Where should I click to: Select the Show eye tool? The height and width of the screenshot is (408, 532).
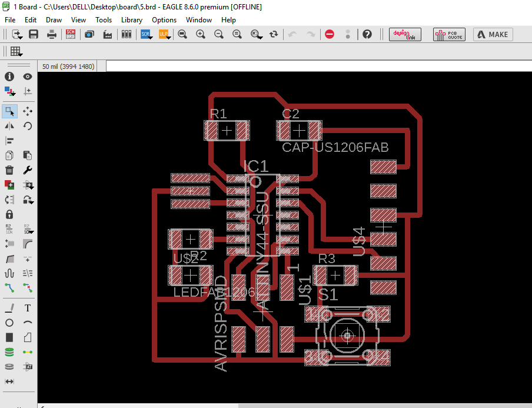[x=28, y=77]
